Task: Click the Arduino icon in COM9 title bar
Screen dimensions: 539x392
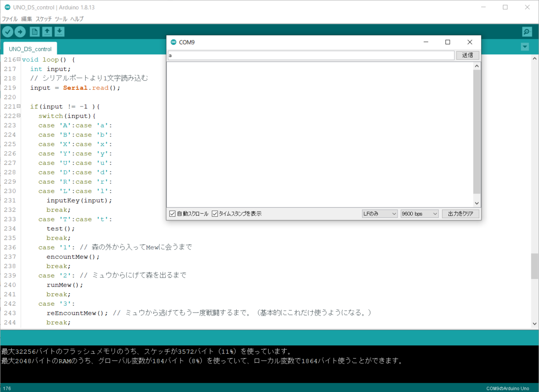Action: tap(173, 42)
